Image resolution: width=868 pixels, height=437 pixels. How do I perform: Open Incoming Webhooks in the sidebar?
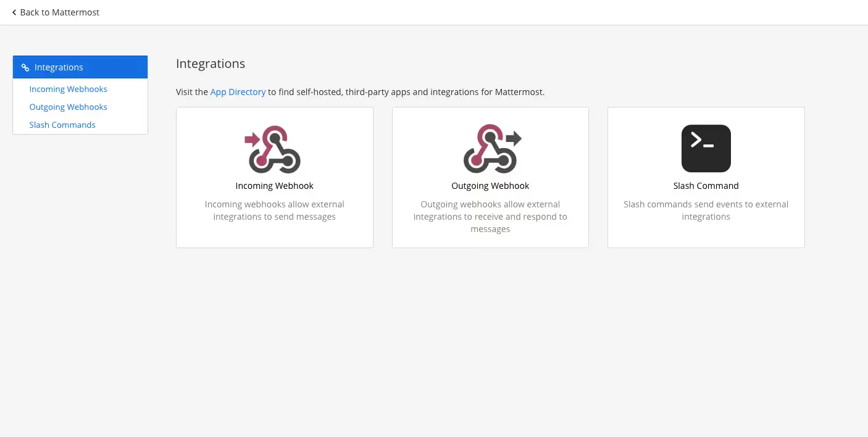68,89
